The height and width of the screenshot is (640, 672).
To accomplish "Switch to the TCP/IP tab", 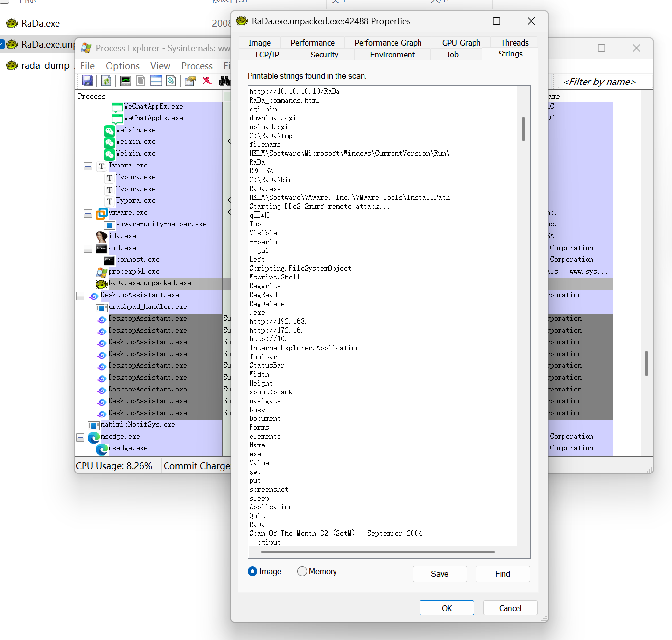I will (x=267, y=55).
